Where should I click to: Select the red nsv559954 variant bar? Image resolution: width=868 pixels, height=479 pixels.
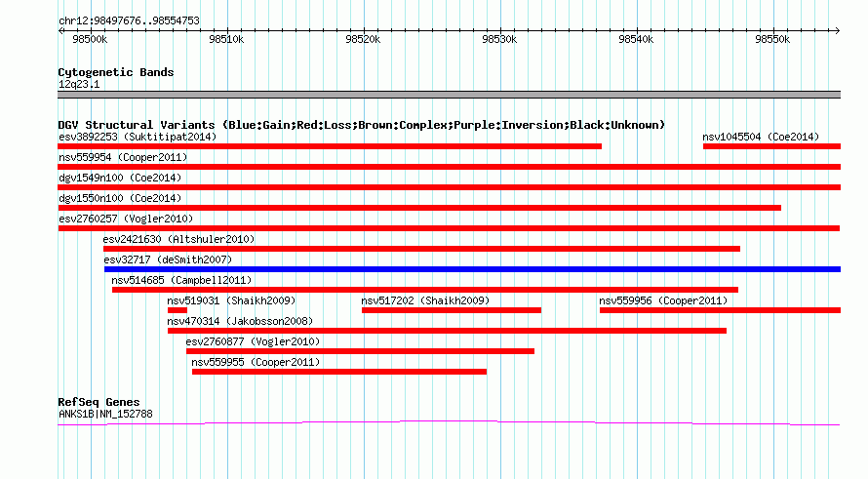tap(449, 167)
